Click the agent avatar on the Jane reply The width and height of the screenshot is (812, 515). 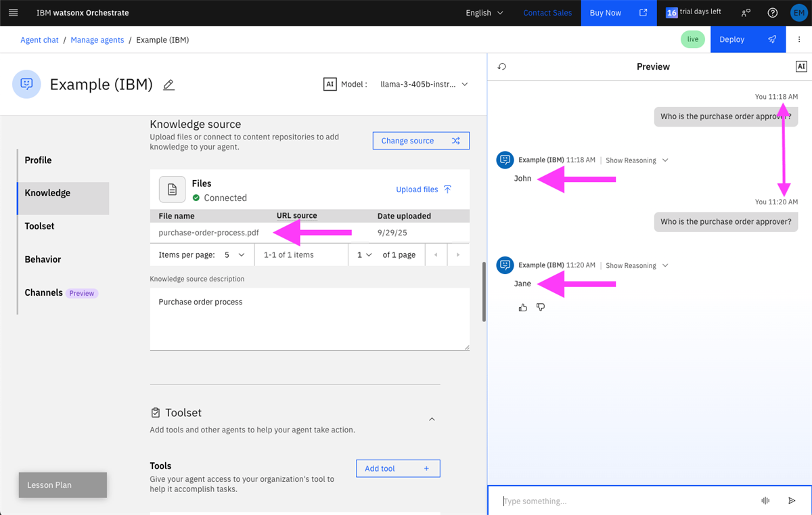(x=505, y=265)
